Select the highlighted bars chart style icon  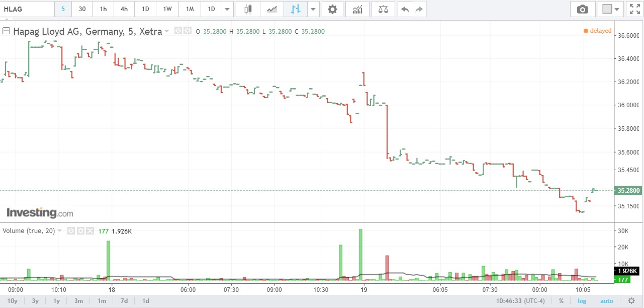click(295, 9)
